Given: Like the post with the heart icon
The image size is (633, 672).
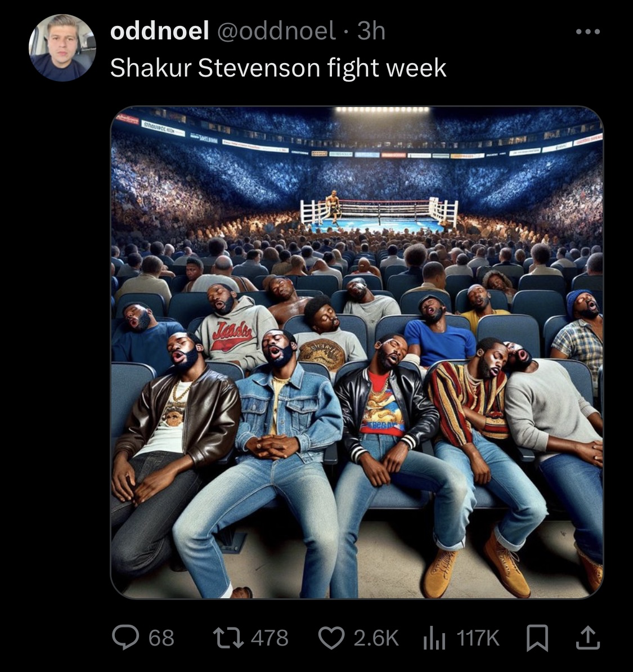Looking at the screenshot, I should point(331,638).
